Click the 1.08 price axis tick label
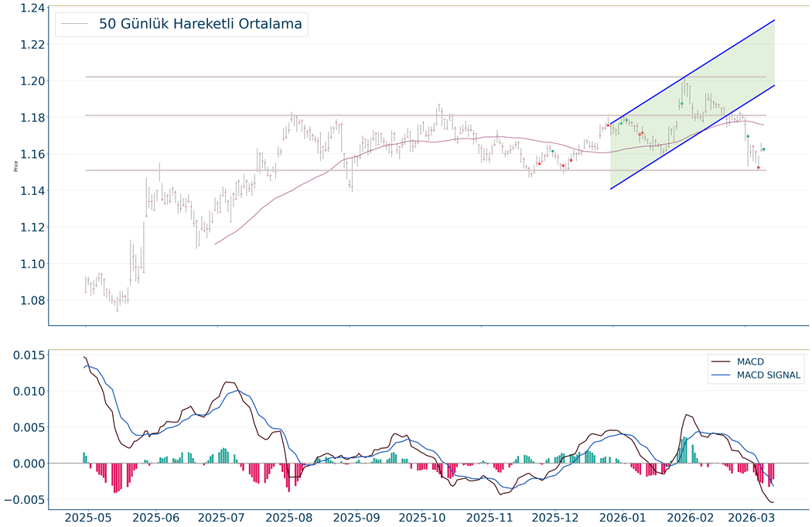812x527 pixels. pos(28,301)
